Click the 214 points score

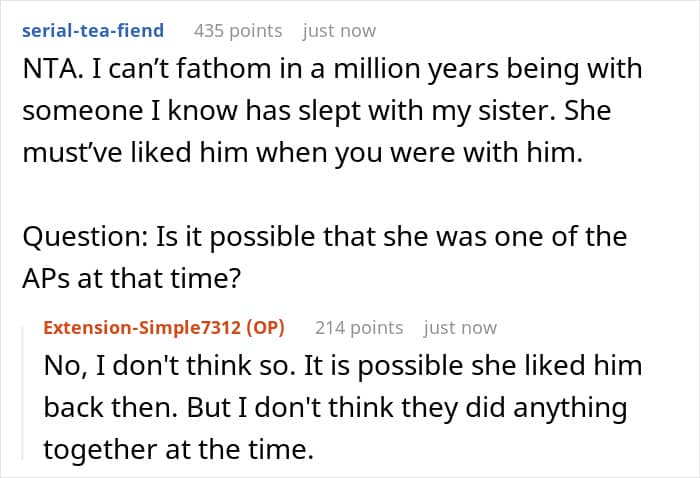[x=359, y=328]
